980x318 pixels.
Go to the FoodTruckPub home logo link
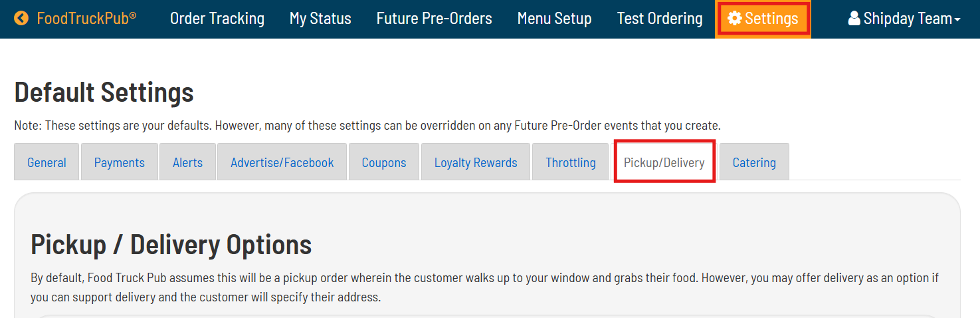tap(86, 19)
